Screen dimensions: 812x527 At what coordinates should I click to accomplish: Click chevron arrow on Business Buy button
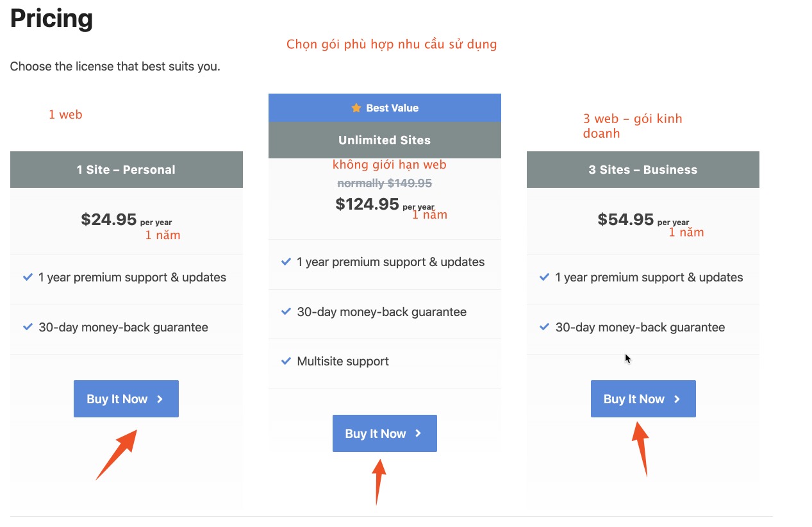pos(677,399)
